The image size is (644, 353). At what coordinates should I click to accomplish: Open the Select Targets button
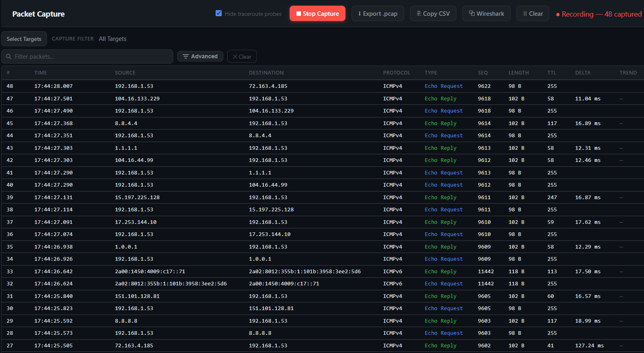point(24,39)
